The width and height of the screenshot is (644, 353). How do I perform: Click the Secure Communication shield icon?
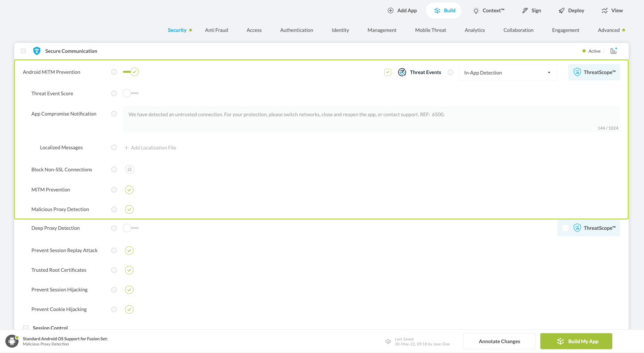tap(37, 51)
